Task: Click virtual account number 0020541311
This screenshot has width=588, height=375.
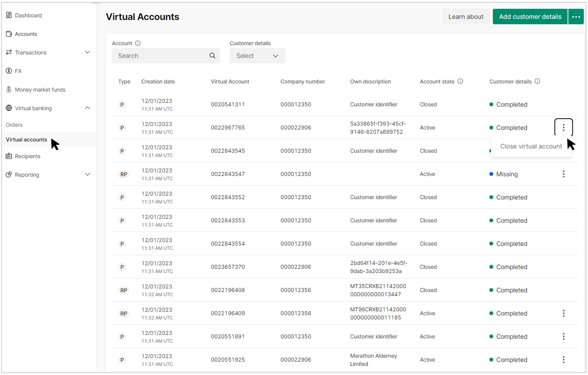Action: click(x=228, y=104)
